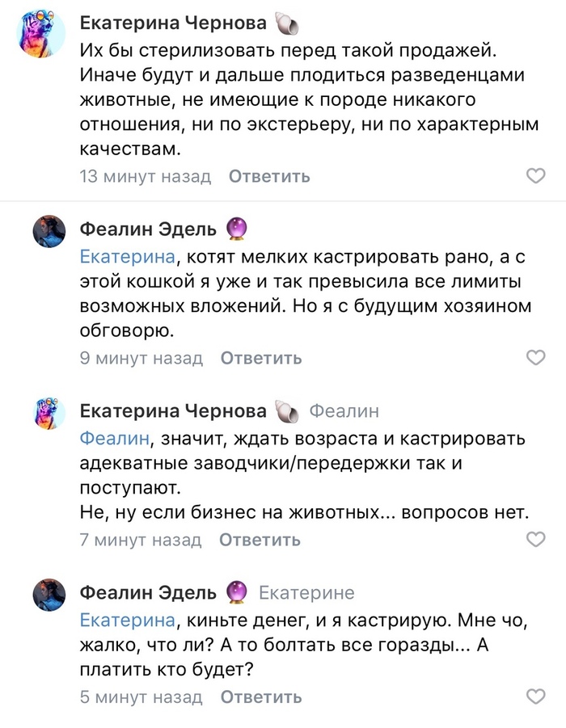This screenshot has height=728, width=566.
Task: Click the shell emoji in the 7-minute comment header
Action: (x=286, y=411)
